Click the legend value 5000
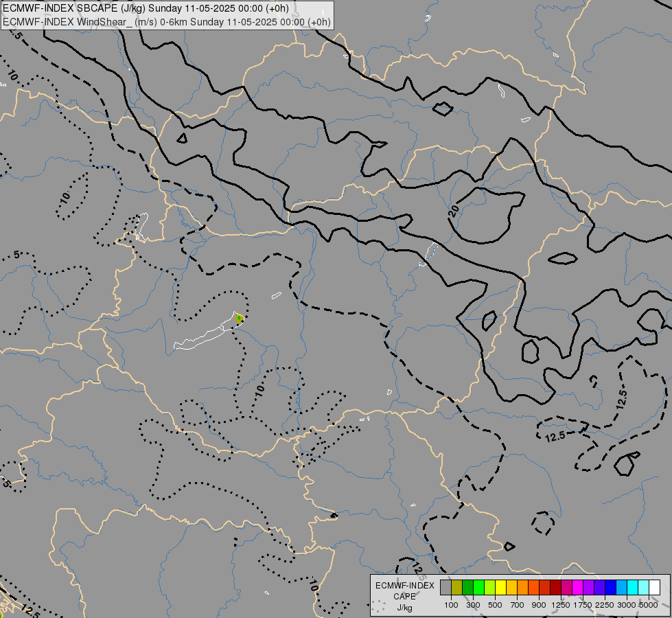 [x=649, y=605]
